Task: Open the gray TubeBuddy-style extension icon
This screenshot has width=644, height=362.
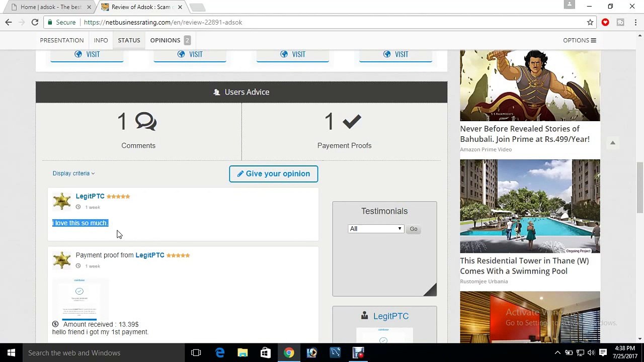Action: 620,22
